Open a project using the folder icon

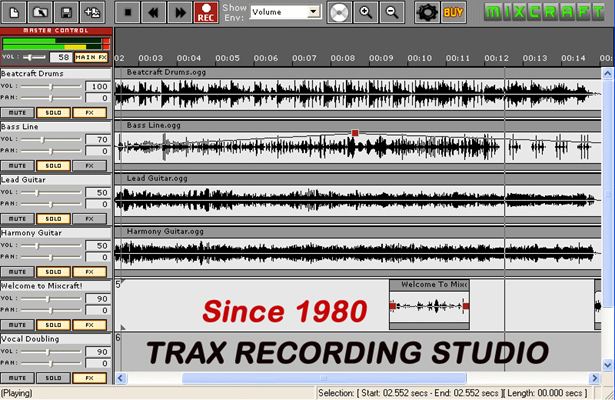[x=40, y=12]
